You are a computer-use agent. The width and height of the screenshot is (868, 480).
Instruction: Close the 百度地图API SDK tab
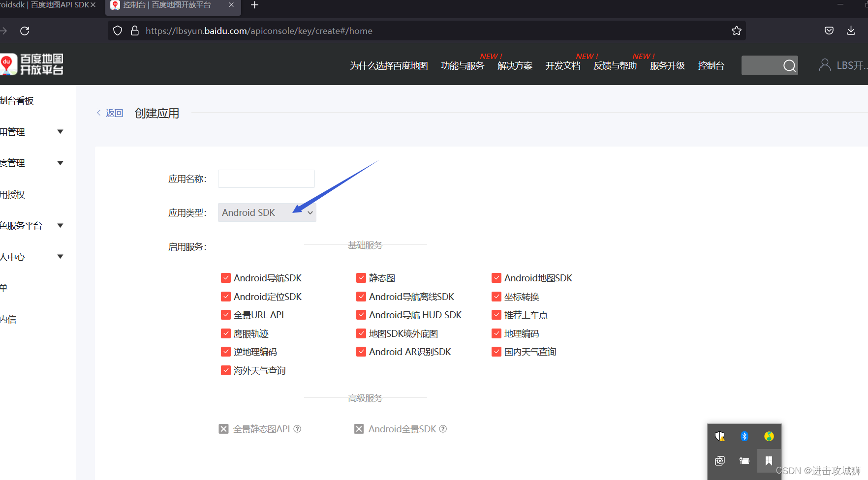coord(93,5)
